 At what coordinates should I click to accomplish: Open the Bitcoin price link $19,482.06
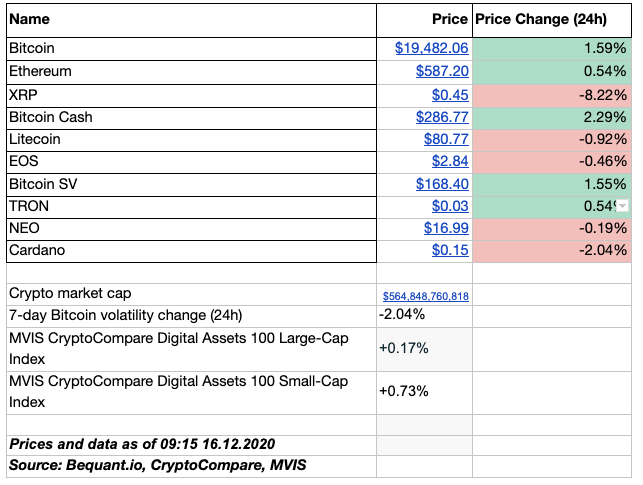(431, 48)
